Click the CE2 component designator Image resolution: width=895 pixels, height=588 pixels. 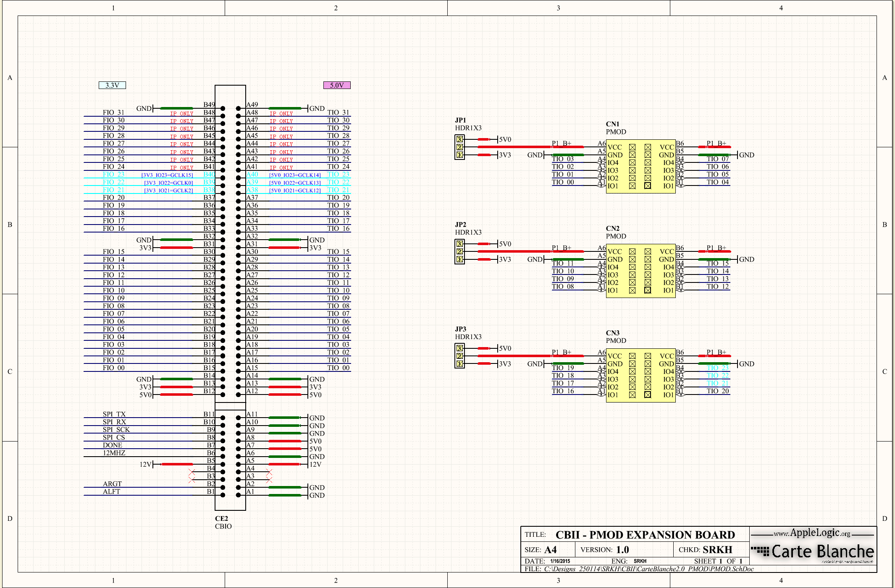(x=221, y=518)
